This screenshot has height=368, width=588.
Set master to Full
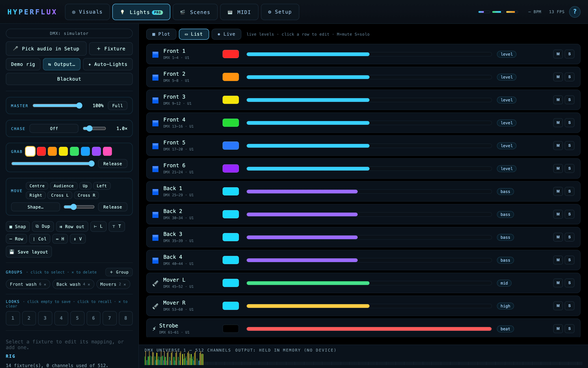coord(118,106)
